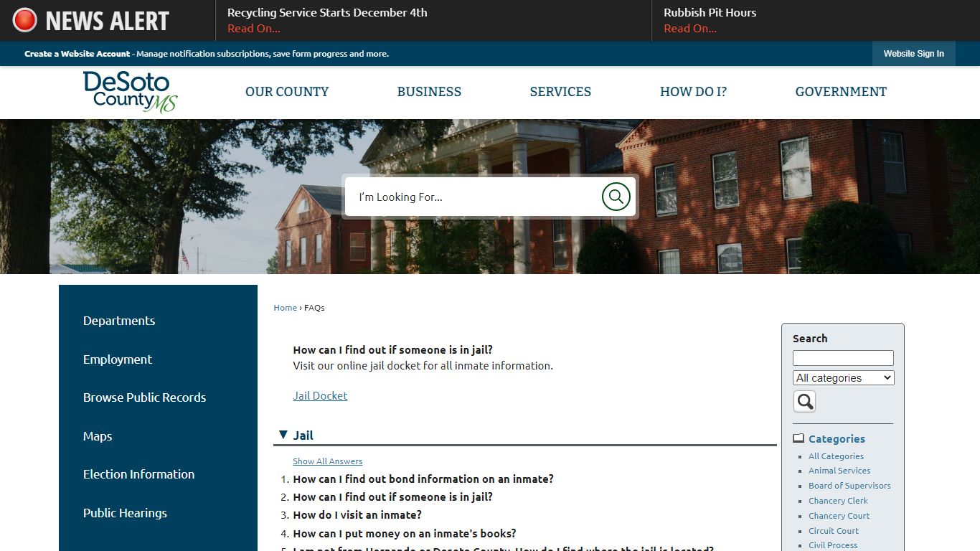Open question about money on inmate's books

(405, 534)
